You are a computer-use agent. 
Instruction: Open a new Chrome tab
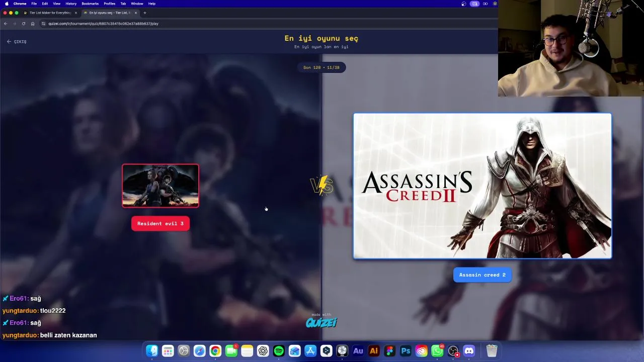[145, 13]
